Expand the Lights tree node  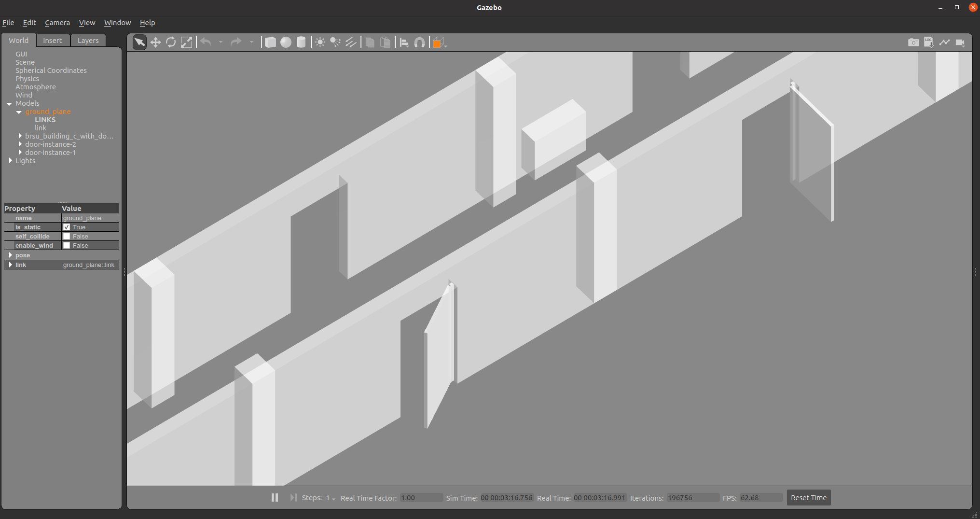[x=10, y=161]
